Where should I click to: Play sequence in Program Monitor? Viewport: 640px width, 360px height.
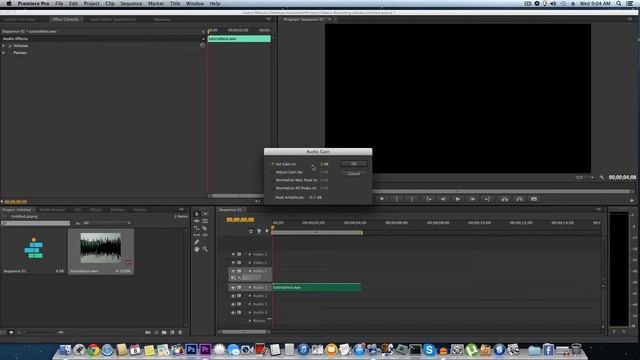tap(458, 199)
